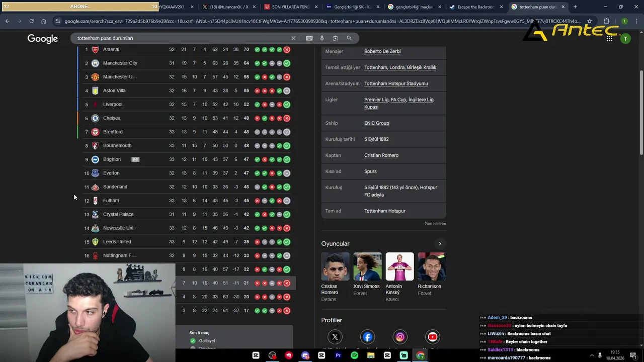
Task: Open the Tottenham, Londra, Birleşik Krallık link
Action: pyautogui.click(x=400, y=67)
